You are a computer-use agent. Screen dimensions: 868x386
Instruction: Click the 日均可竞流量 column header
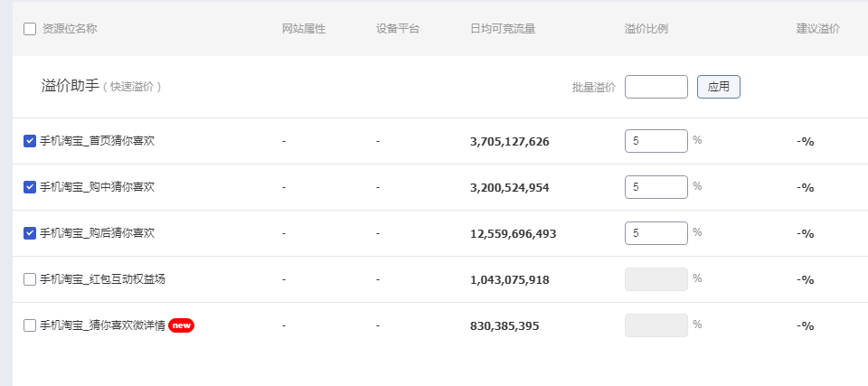[x=504, y=29]
